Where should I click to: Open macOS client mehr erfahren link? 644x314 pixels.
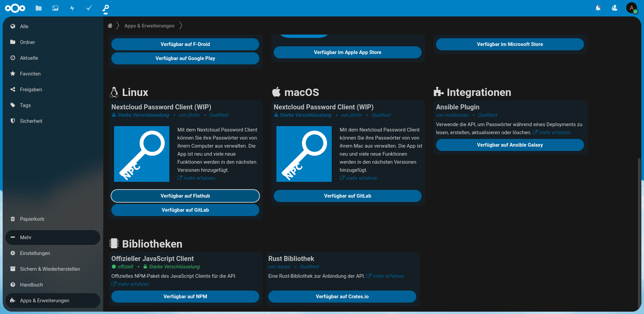tap(359, 178)
